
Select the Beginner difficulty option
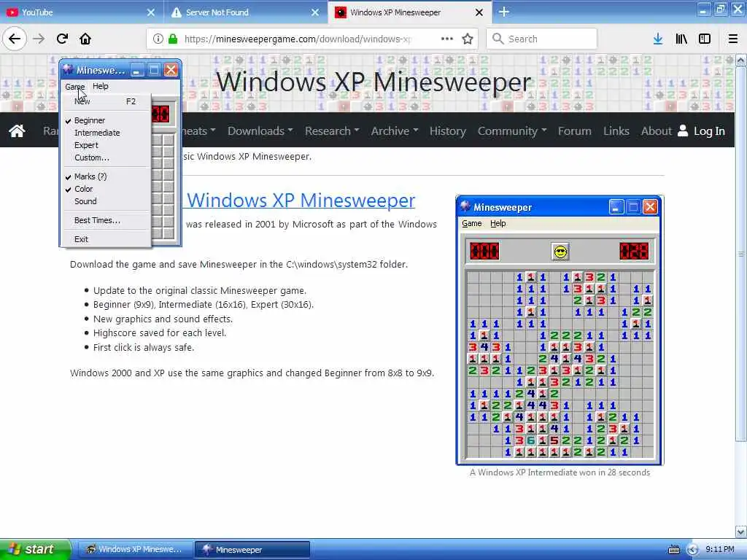click(90, 120)
